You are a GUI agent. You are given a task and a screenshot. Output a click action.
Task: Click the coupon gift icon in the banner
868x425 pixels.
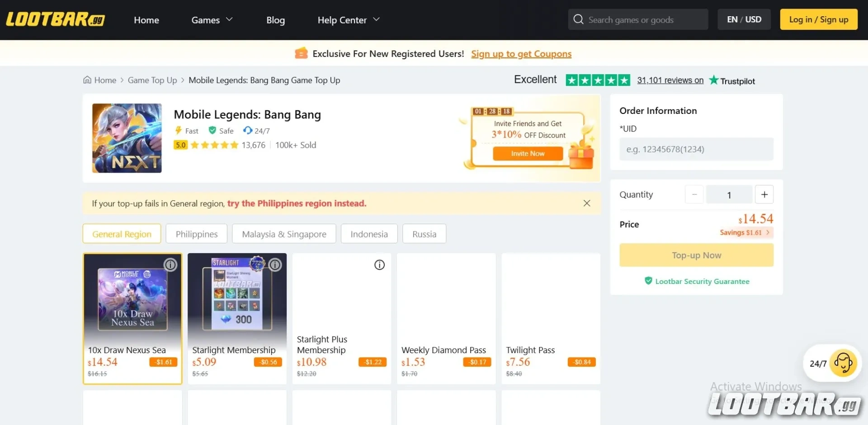(x=301, y=53)
